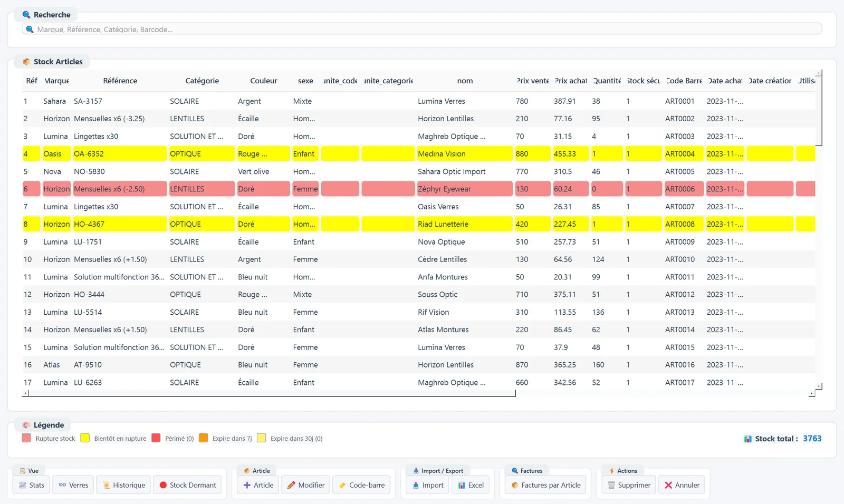844x504 pixels.
Task: Click the horizontal scrollbar under the table
Action: pos(272,393)
